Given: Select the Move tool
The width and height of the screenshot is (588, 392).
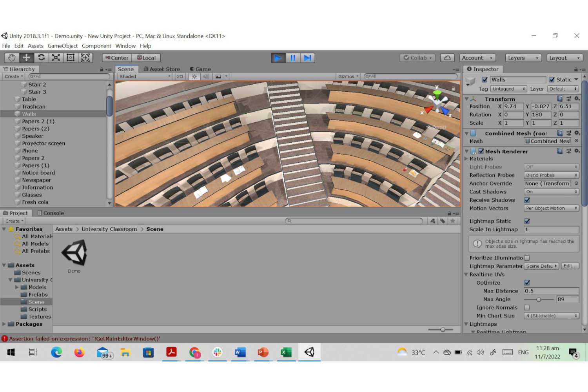Looking at the screenshot, I should pyautogui.click(x=26, y=58).
